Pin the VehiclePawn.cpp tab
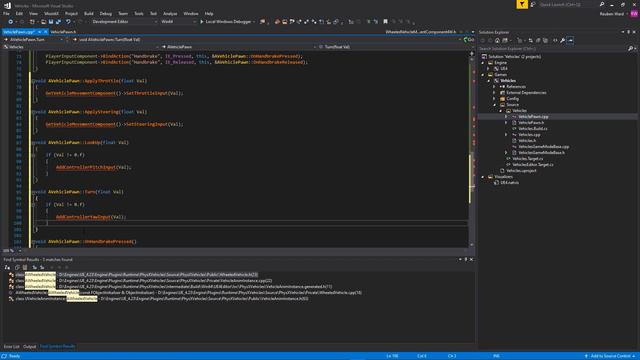Image resolution: width=640 pixels, height=360 pixels. click(x=39, y=32)
